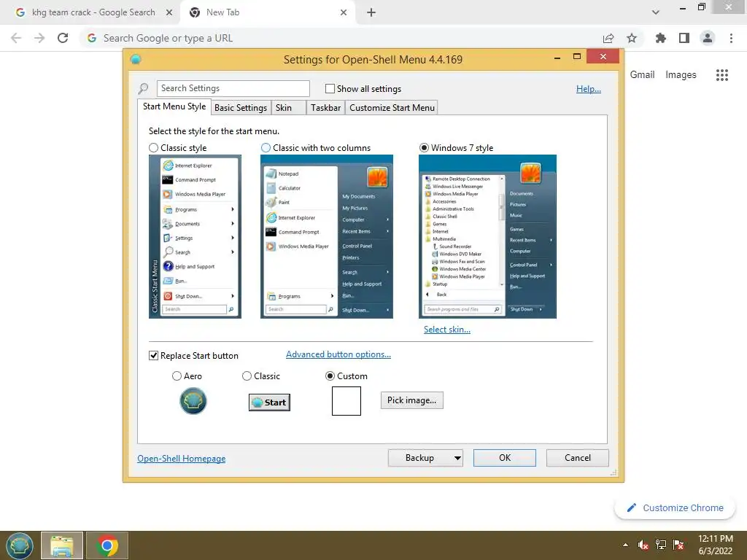
Task: Click the Classic style menu preview
Action: (x=195, y=237)
